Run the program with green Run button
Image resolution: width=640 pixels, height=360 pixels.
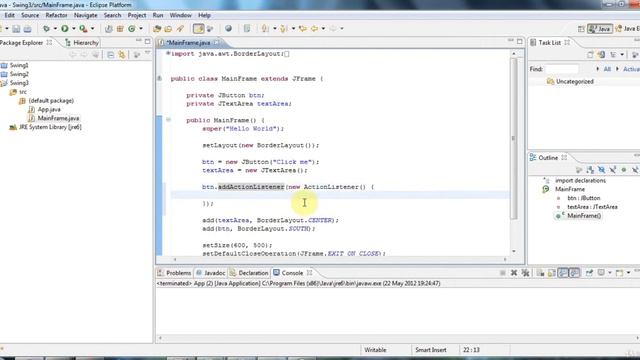tap(65, 29)
